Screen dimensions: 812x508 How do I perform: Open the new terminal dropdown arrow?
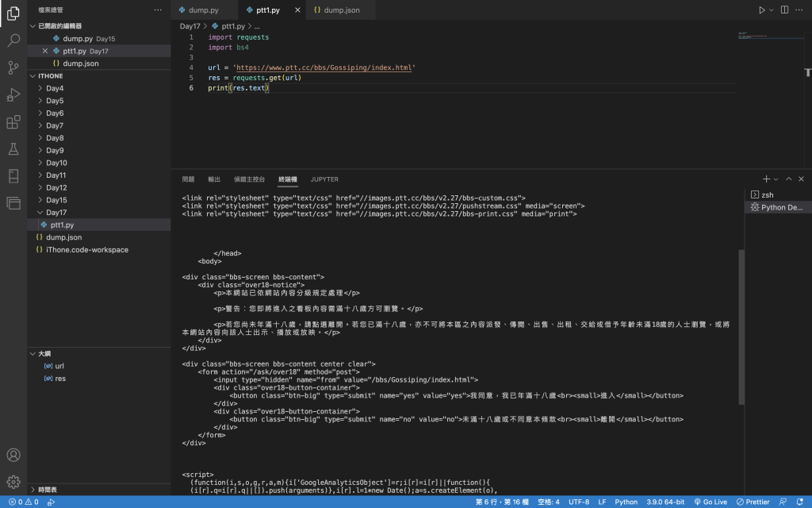pos(776,179)
